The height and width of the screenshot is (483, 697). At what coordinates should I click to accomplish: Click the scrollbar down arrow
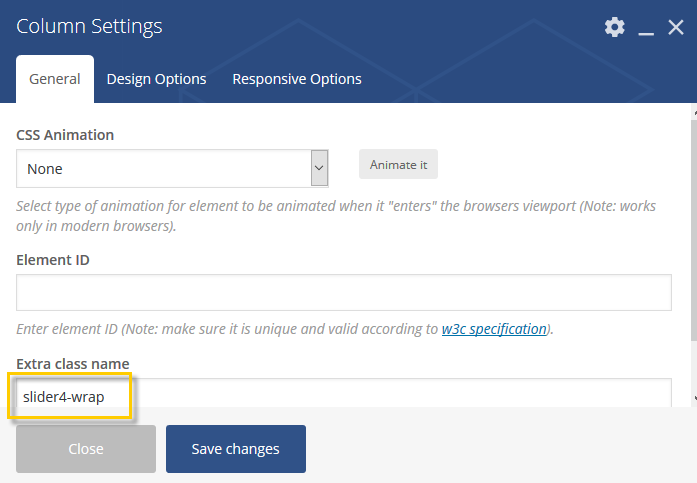tap(693, 398)
